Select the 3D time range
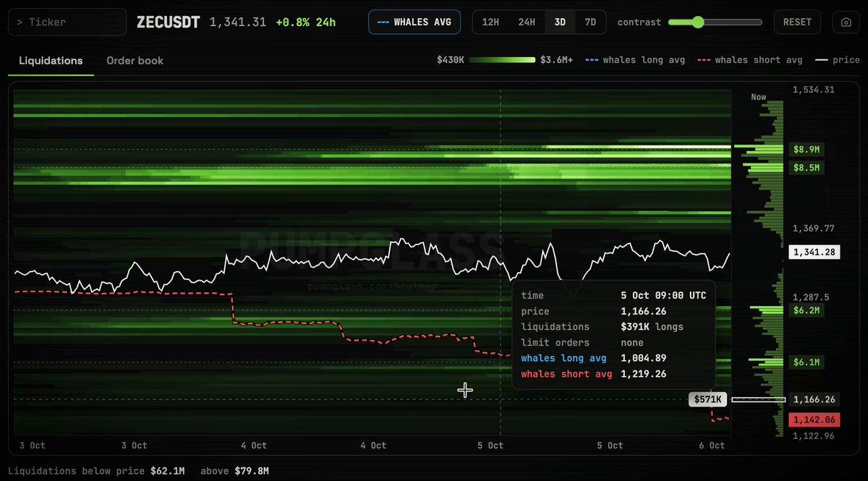Image resolution: width=868 pixels, height=481 pixels. point(560,22)
